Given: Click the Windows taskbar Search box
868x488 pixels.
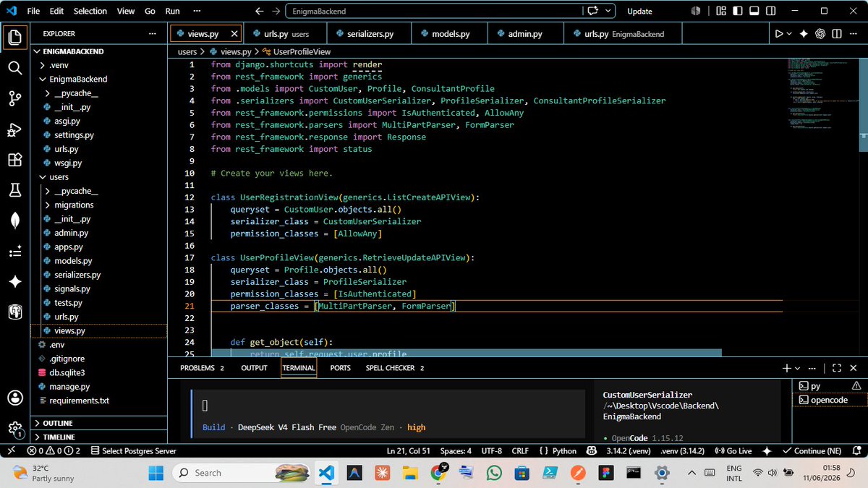Looking at the screenshot, I should click(242, 473).
